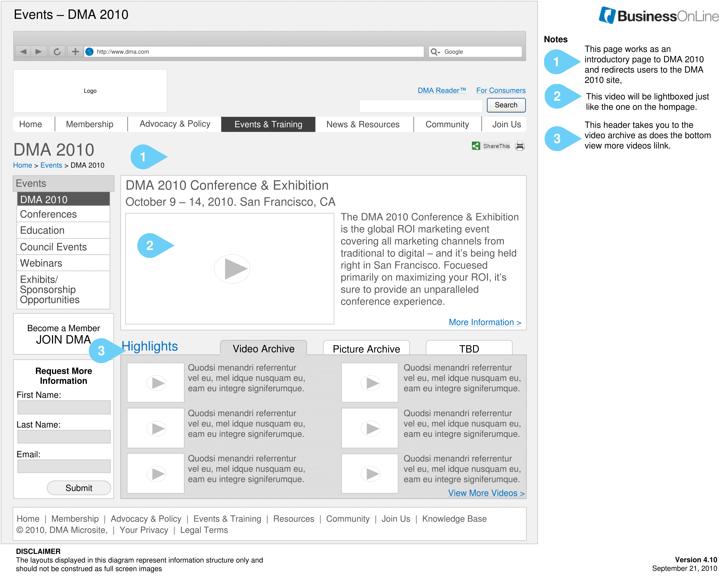Click Home in the footer

coord(28,518)
